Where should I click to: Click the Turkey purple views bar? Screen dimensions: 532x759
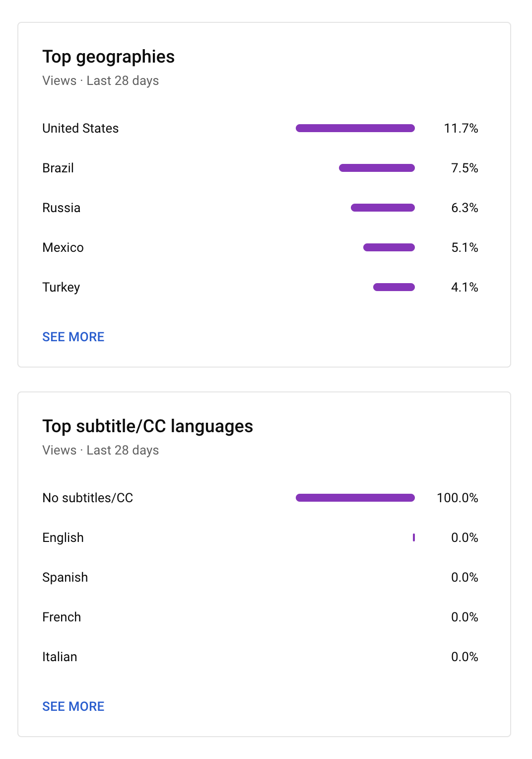394,287
